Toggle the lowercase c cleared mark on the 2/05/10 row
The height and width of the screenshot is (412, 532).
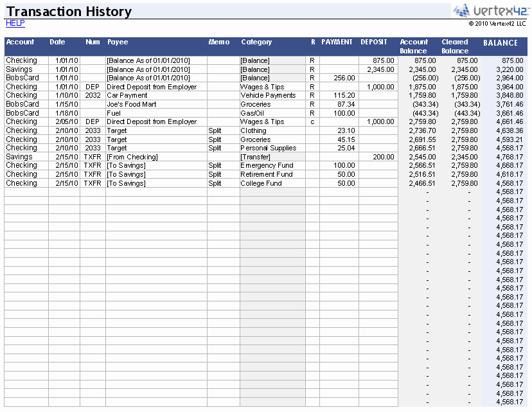click(x=312, y=121)
